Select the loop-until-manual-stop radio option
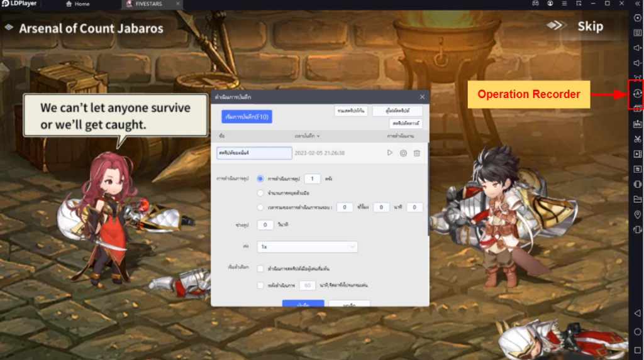 [x=260, y=192]
